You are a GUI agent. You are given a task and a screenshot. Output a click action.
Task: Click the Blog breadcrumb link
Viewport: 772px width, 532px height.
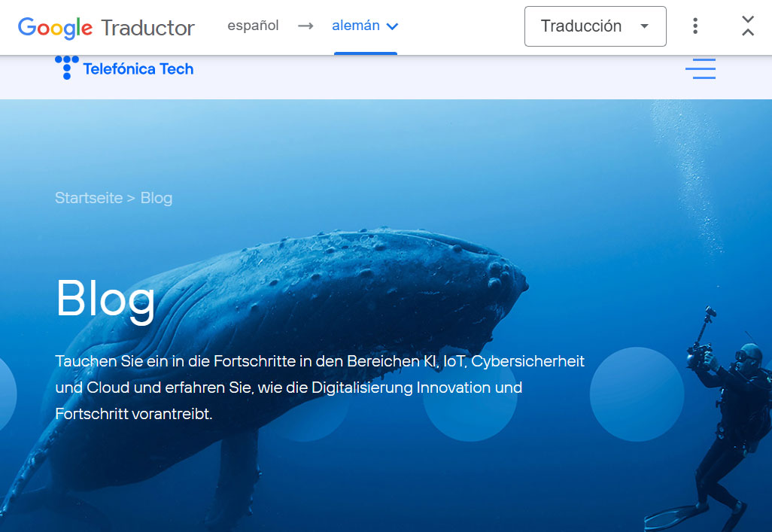tap(157, 198)
